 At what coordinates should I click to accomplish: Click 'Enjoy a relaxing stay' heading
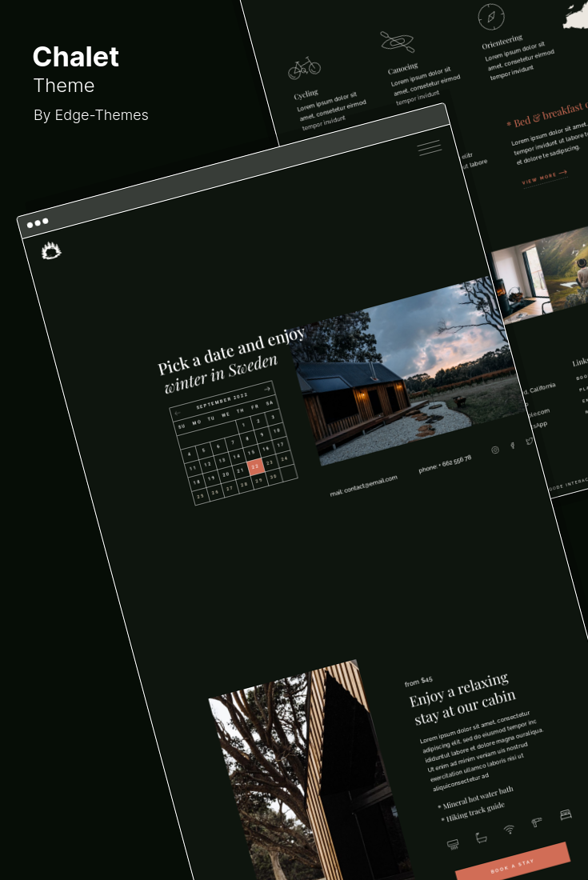(462, 698)
